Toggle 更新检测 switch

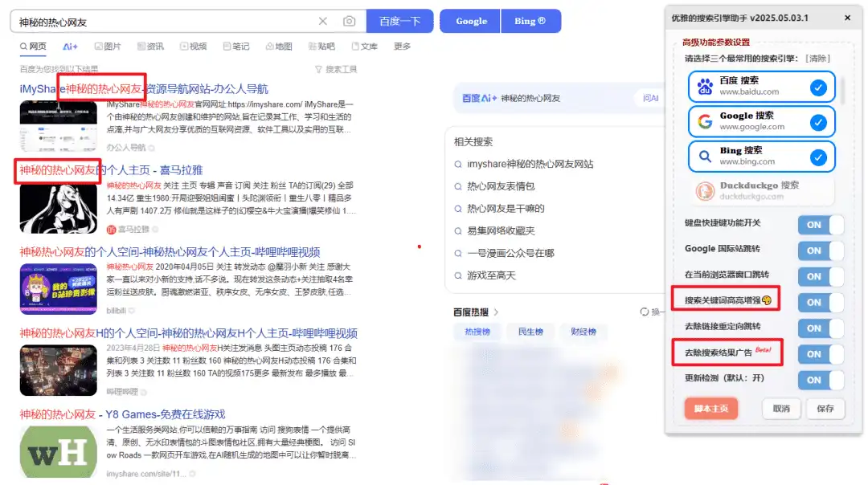pos(821,380)
